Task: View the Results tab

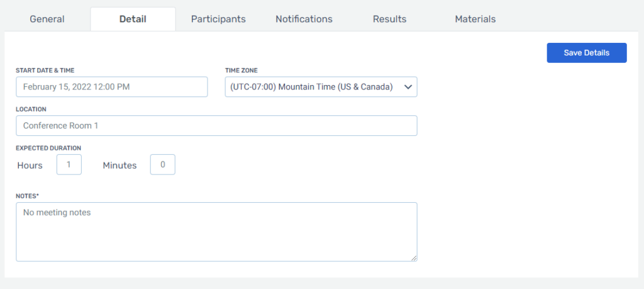Action: tap(389, 19)
